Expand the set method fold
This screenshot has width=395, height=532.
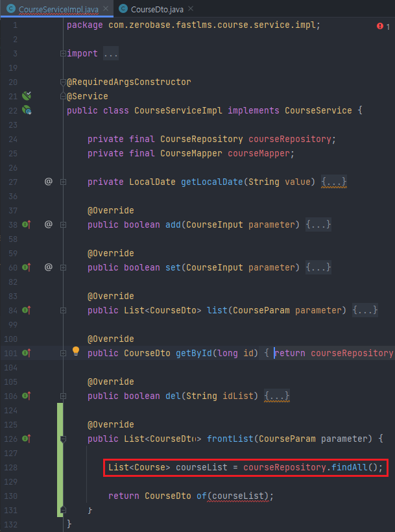[63, 268]
